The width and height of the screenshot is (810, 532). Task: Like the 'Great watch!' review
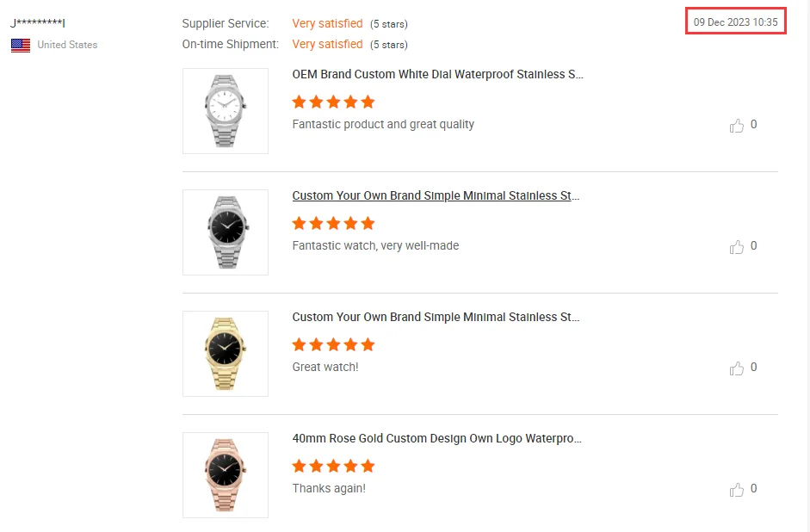click(x=737, y=368)
